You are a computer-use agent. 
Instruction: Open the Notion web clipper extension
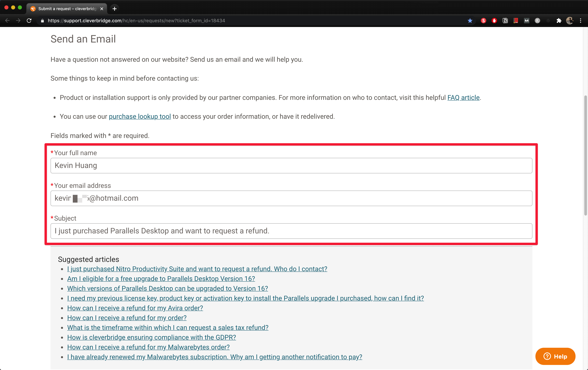point(505,21)
